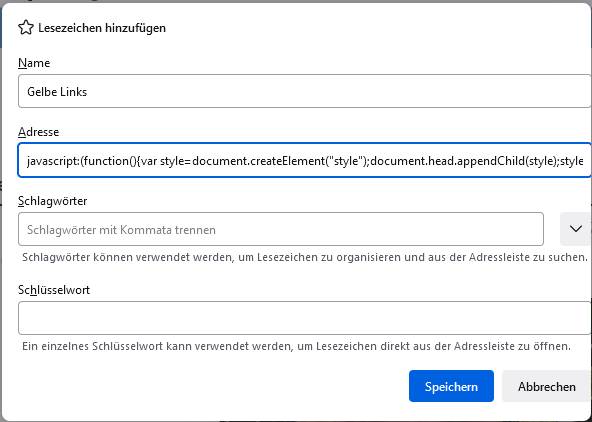Expand the Schlagwörter chevron dropdown
This screenshot has width=592, height=422.
point(575,229)
